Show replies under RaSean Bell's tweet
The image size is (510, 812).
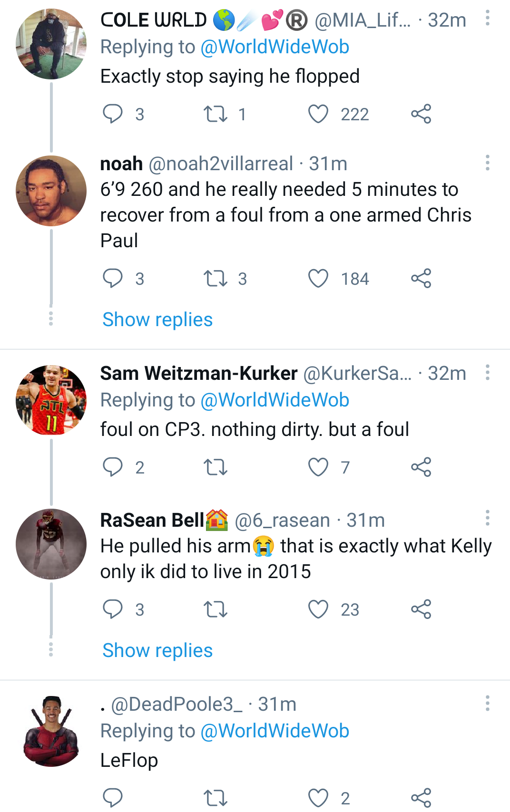[157, 650]
